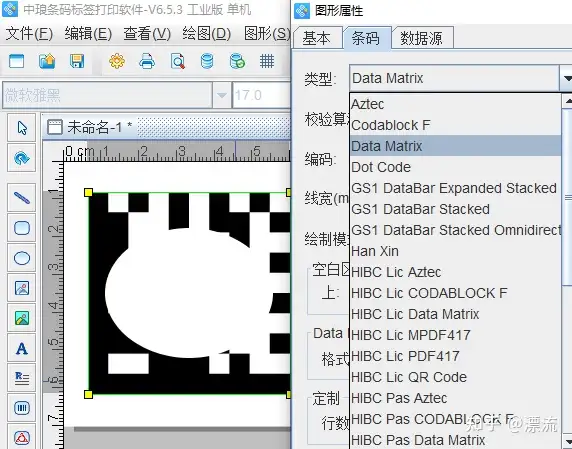This screenshot has width=572, height=449.
Task: Select HIBC Pas Data Matrix
Action: point(455,440)
